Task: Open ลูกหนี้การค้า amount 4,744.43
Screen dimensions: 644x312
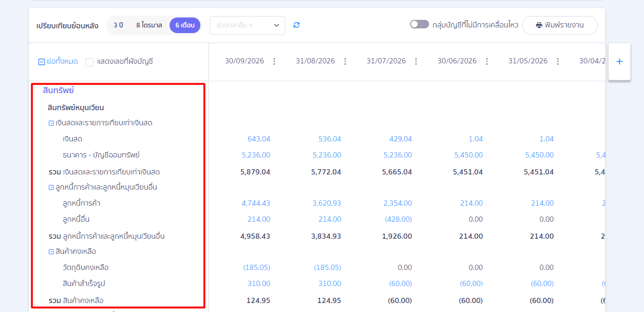Action: 256,203
